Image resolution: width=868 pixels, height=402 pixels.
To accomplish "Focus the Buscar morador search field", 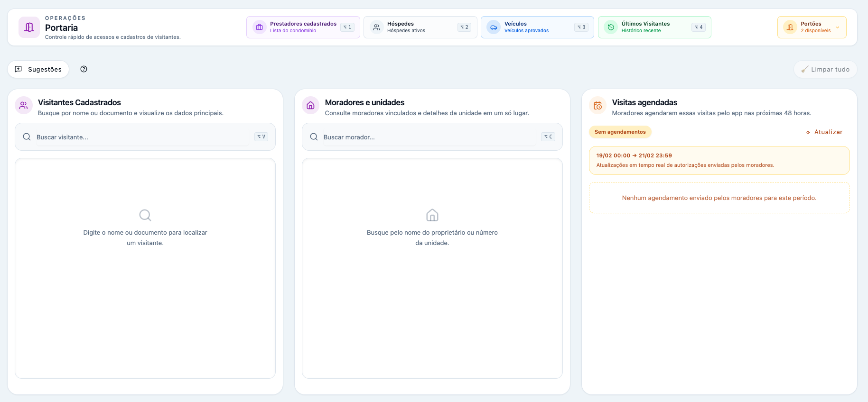I will [429, 137].
